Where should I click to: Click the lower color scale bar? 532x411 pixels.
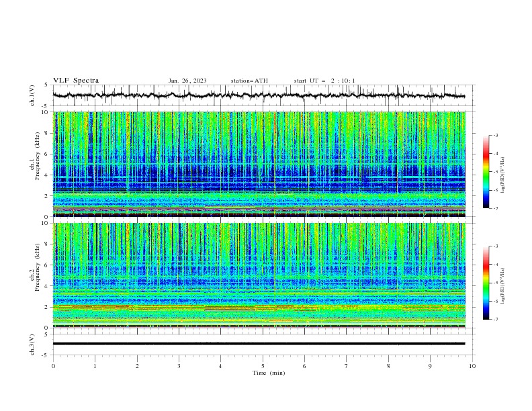click(x=486, y=283)
